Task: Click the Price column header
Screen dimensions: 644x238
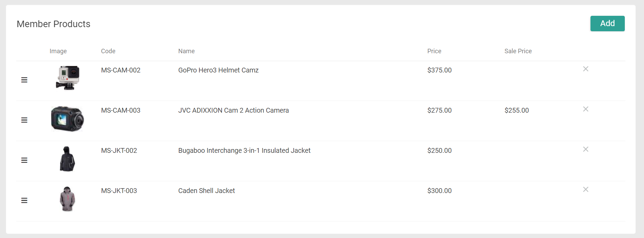Action: tap(434, 51)
